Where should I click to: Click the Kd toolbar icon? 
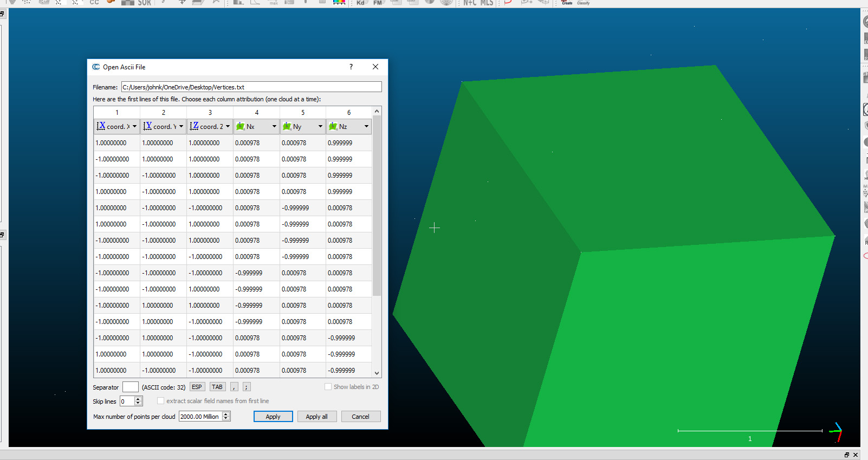tap(360, 3)
